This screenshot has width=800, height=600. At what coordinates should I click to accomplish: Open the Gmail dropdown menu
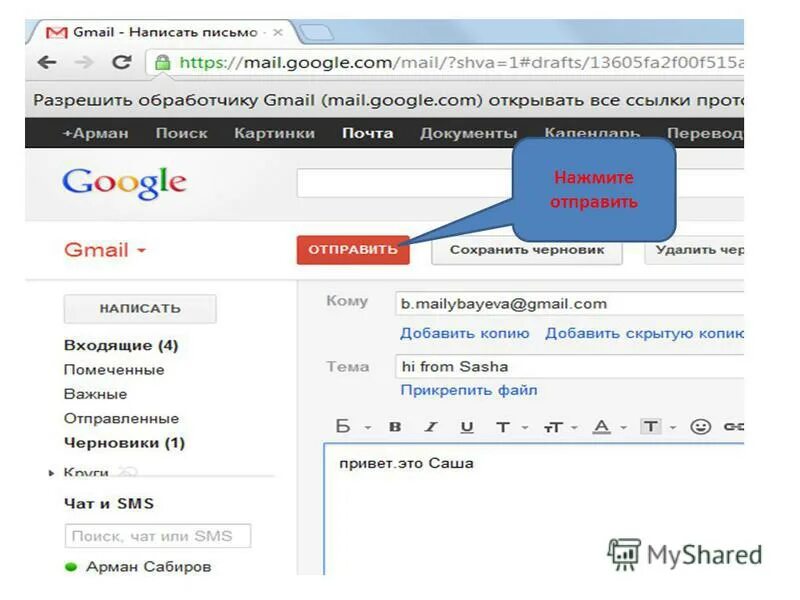(x=105, y=250)
